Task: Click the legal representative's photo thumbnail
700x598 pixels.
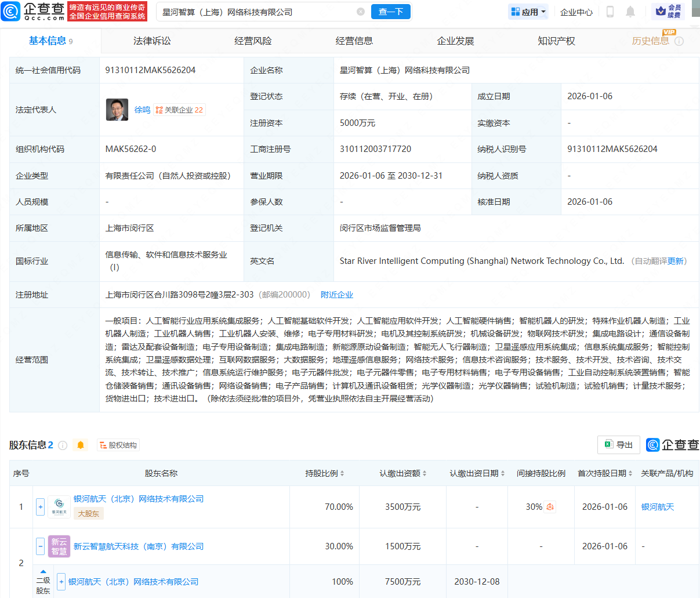Action: click(x=117, y=110)
